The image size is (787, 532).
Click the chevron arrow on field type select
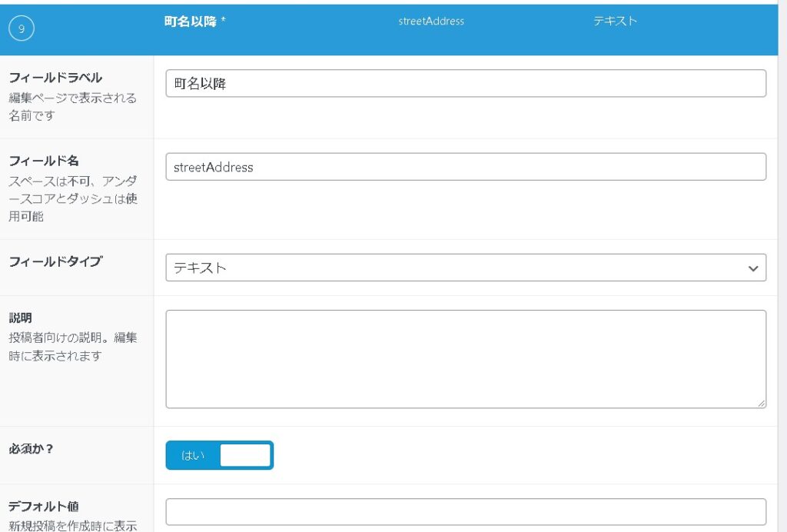752,268
